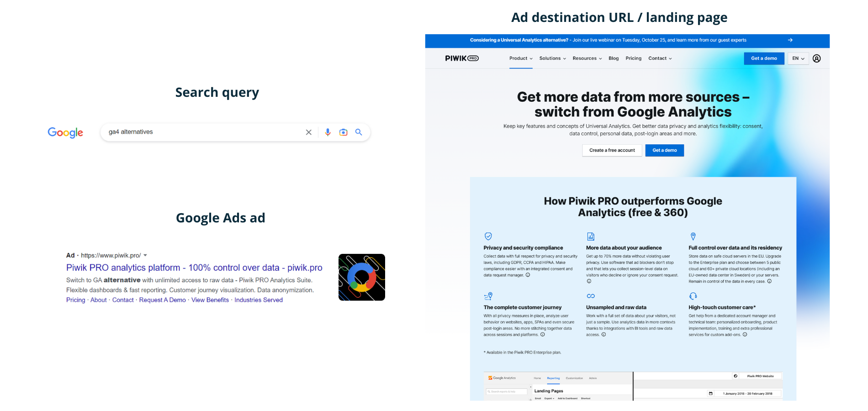This screenshot has width=868, height=411.
Task: Clear the Google search query with X
Action: click(309, 132)
